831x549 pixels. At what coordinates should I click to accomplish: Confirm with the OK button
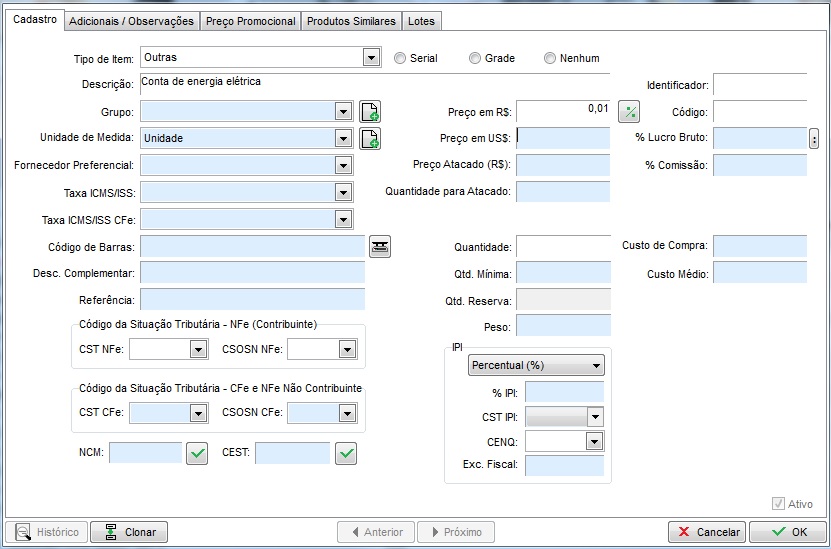click(788, 532)
